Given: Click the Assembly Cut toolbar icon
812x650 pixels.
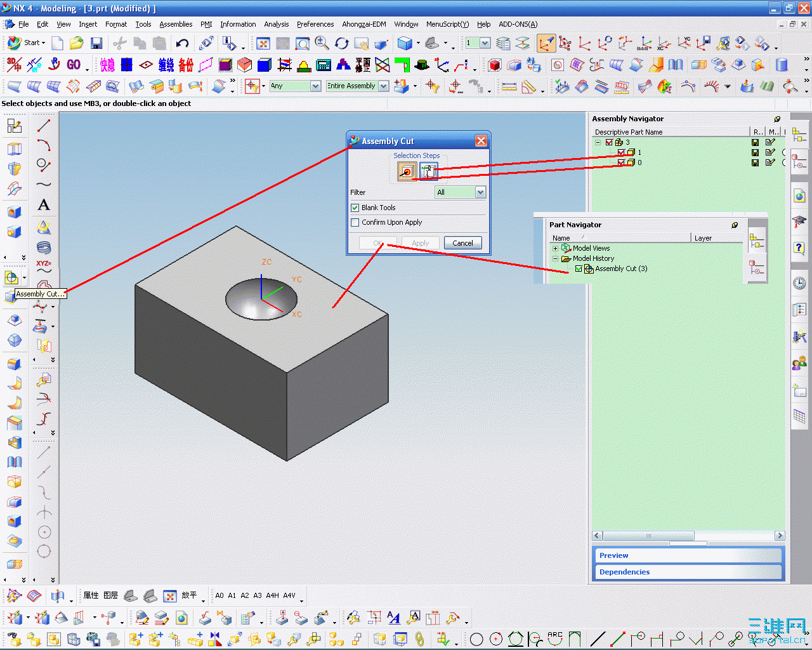Looking at the screenshot, I should pyautogui.click(x=11, y=277).
